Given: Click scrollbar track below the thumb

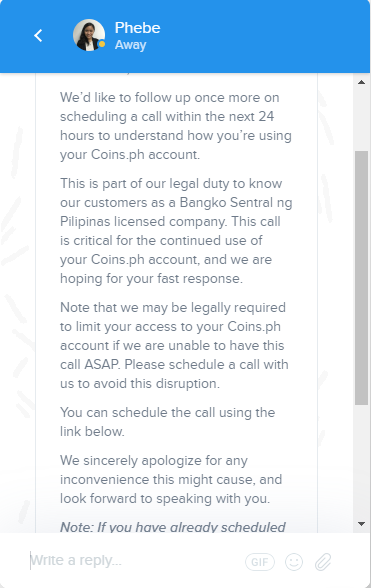Looking at the screenshot, I should click(362, 461).
